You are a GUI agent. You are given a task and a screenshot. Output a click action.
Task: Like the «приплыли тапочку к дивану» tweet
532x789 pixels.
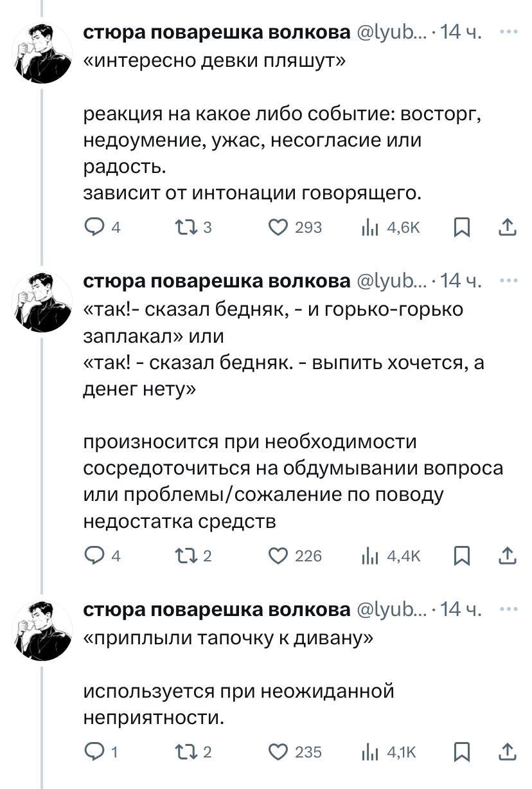pyautogui.click(x=278, y=752)
